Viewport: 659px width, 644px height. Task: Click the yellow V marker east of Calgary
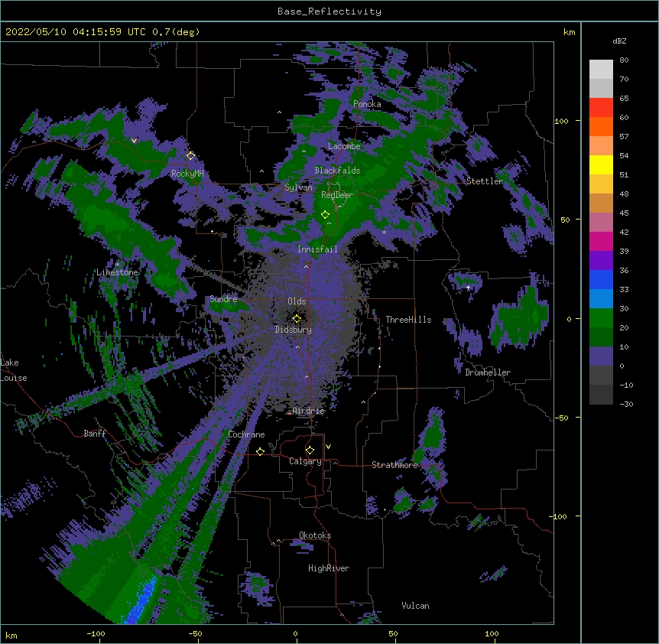[328, 447]
